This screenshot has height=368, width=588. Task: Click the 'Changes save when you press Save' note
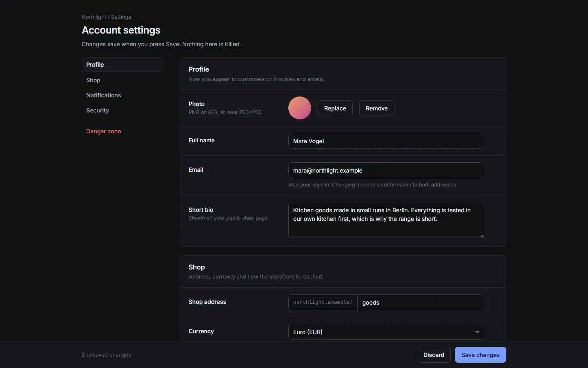coord(161,44)
